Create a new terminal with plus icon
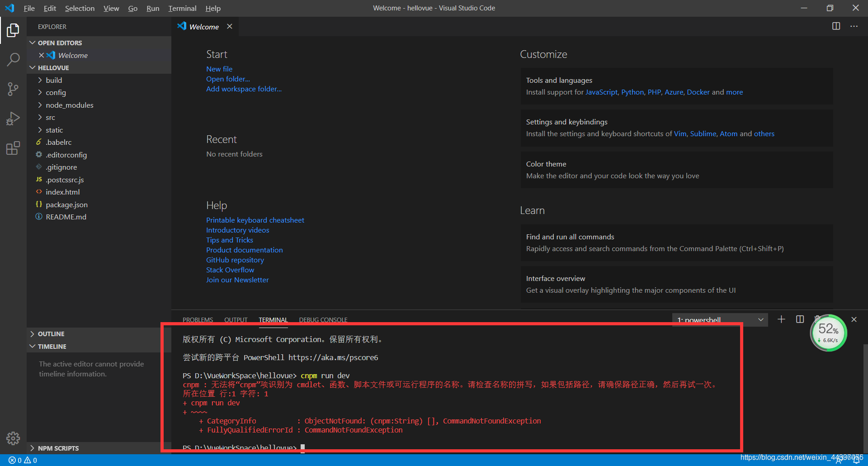The image size is (868, 466). pos(781,319)
